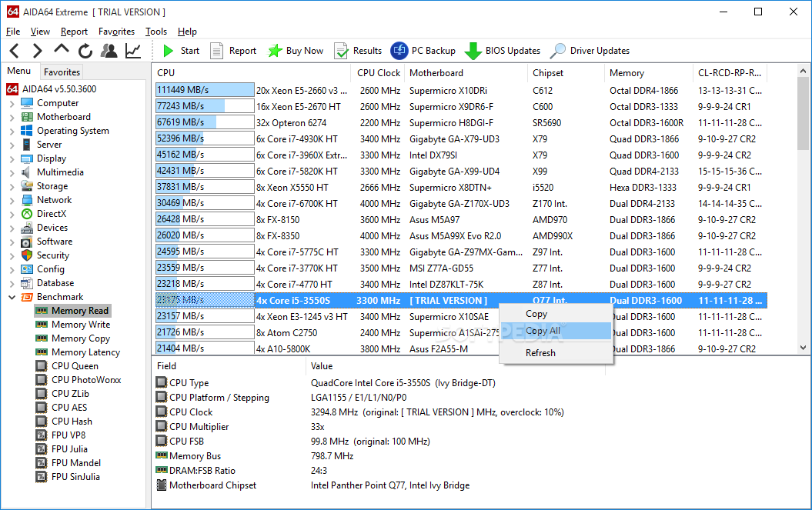Sort by the Motherboard column header
The height and width of the screenshot is (510, 812).
pos(466,73)
